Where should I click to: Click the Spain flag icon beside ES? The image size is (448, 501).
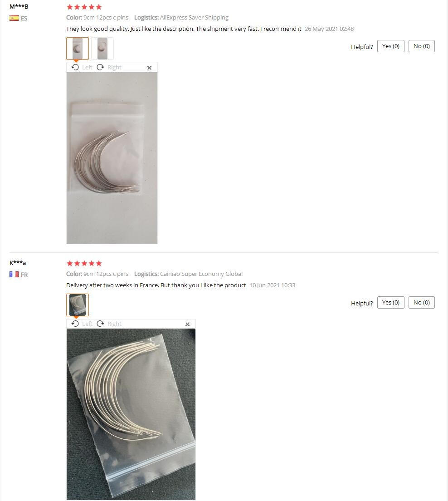[14, 18]
